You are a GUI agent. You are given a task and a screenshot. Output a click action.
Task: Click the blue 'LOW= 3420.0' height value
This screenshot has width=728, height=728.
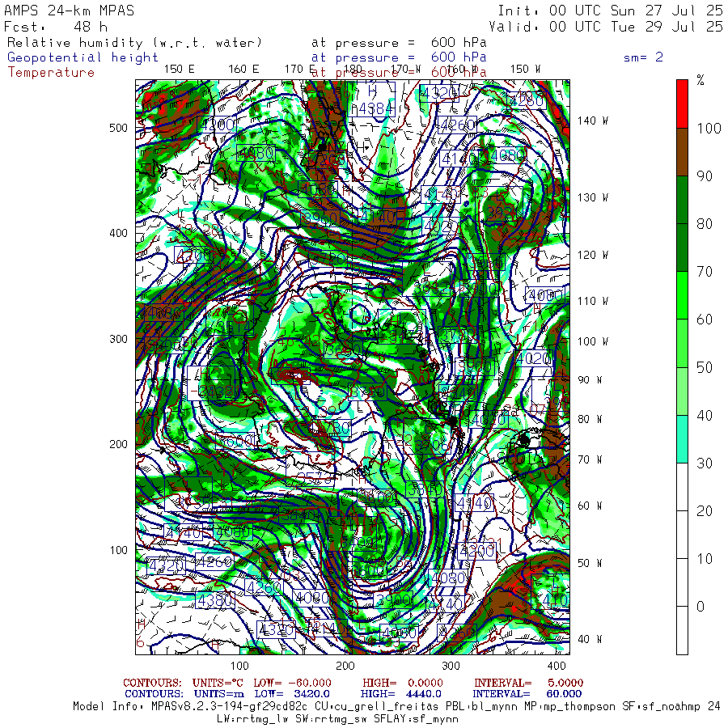click(292, 694)
